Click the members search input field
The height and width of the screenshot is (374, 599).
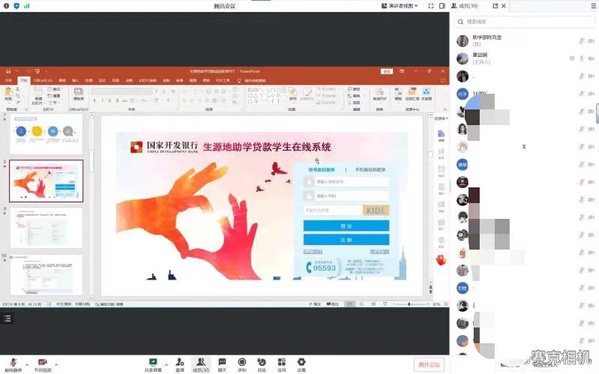[x=525, y=22]
